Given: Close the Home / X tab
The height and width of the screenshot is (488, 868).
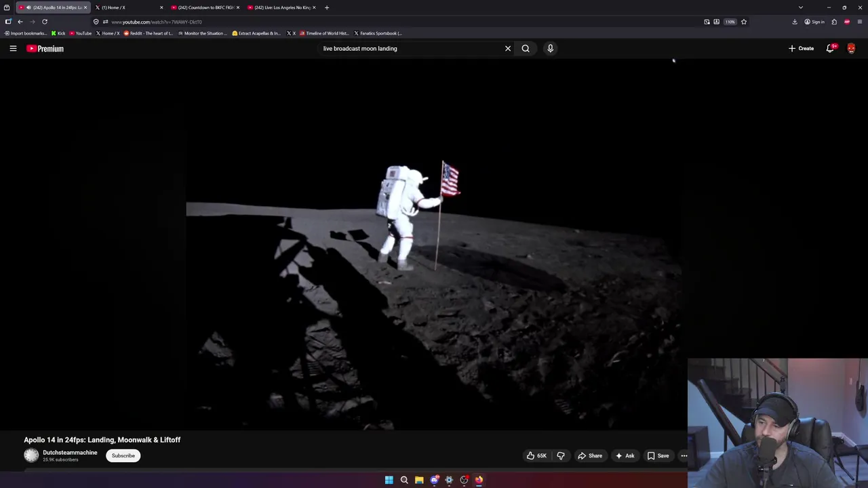Looking at the screenshot, I should point(161,7).
